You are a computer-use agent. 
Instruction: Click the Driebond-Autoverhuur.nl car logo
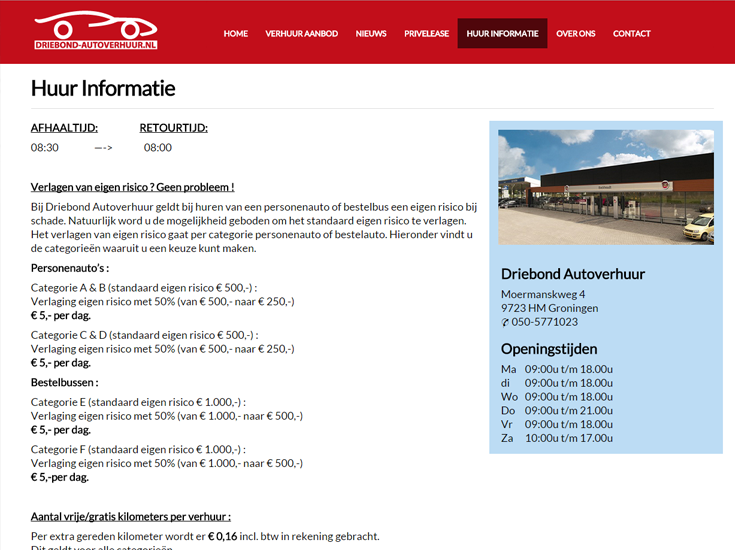point(96,30)
